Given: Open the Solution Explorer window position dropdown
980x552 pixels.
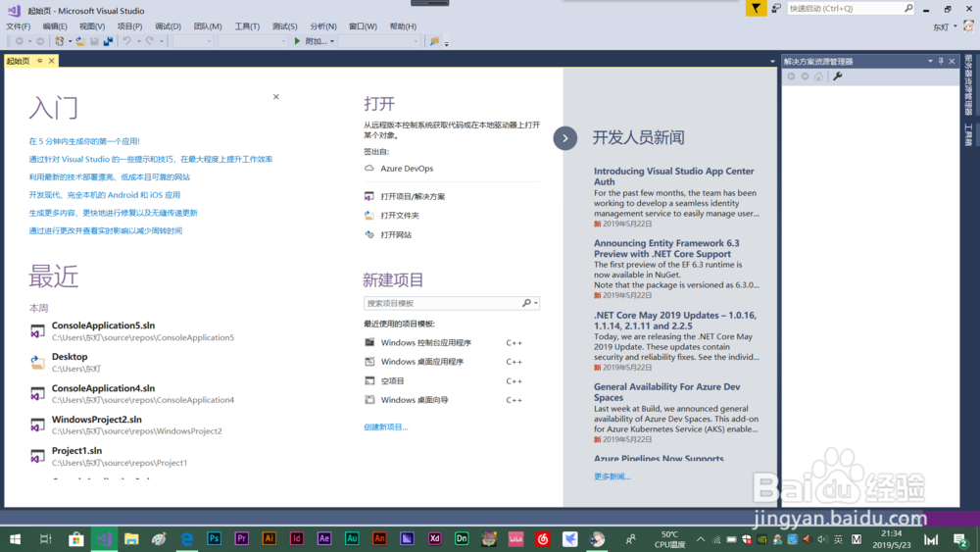Looking at the screenshot, I should 930,61.
